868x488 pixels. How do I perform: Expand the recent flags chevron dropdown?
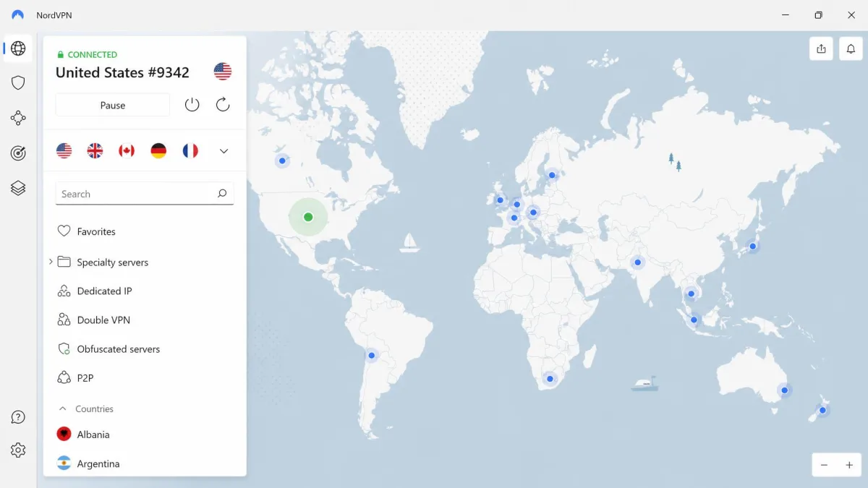point(224,151)
